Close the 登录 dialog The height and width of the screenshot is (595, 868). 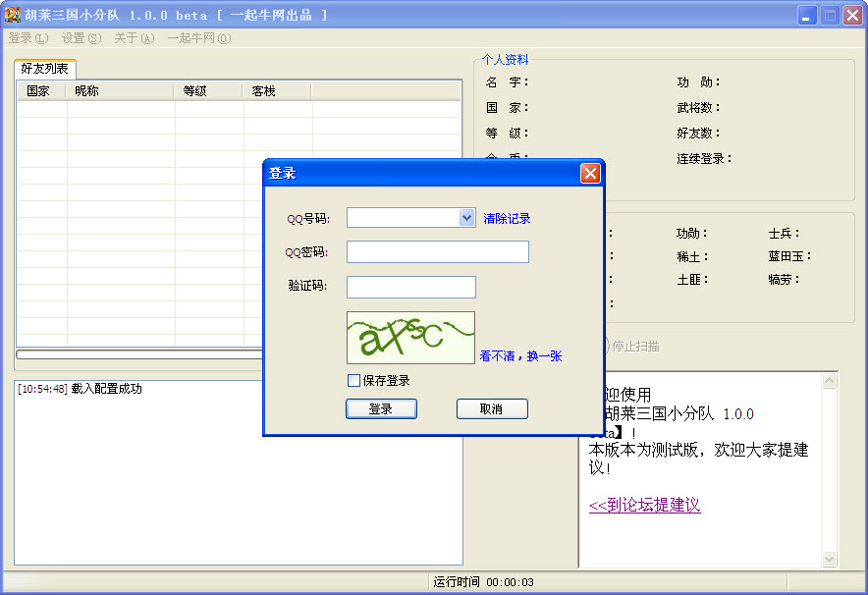(590, 173)
